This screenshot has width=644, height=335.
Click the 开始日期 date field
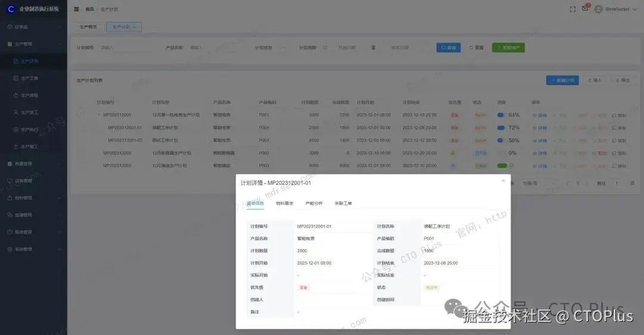click(x=348, y=48)
